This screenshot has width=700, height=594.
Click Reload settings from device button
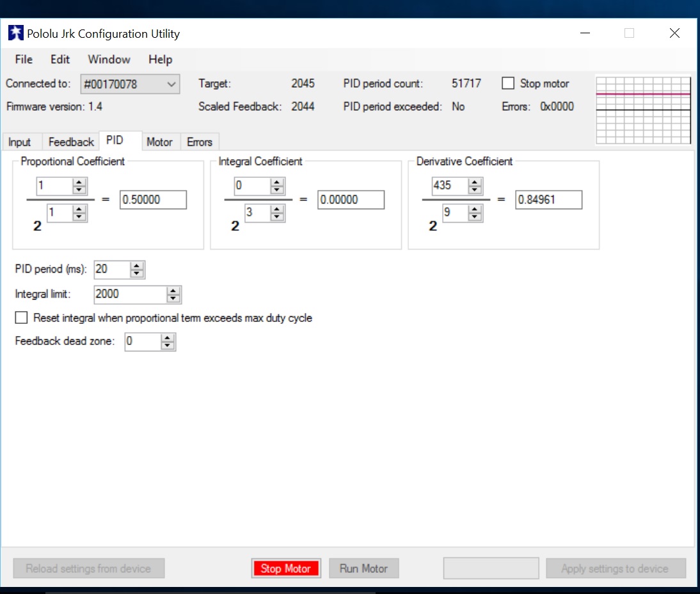coord(88,568)
